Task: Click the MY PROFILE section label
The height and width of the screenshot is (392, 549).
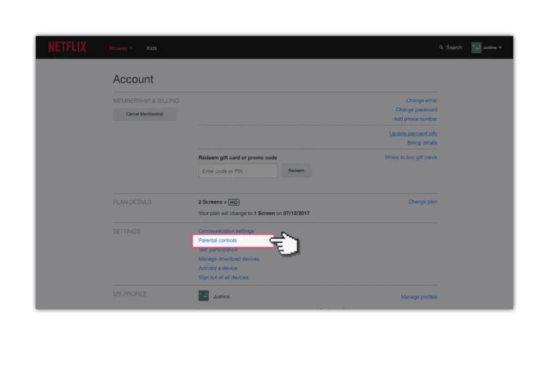Action: tap(130, 294)
